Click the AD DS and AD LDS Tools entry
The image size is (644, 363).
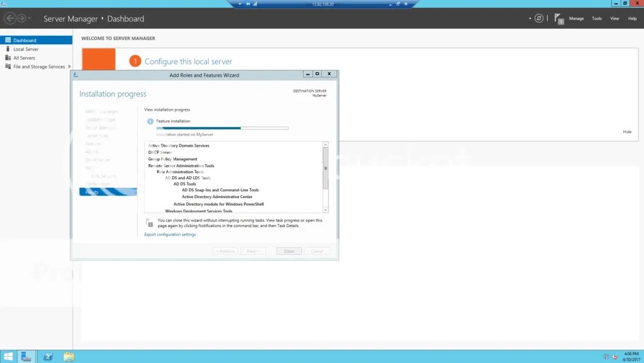(187, 178)
